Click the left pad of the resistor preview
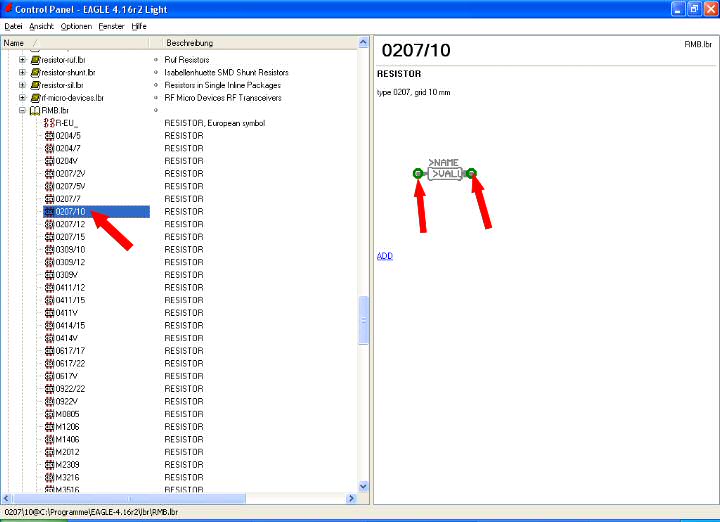The height and width of the screenshot is (522, 720). point(418,174)
